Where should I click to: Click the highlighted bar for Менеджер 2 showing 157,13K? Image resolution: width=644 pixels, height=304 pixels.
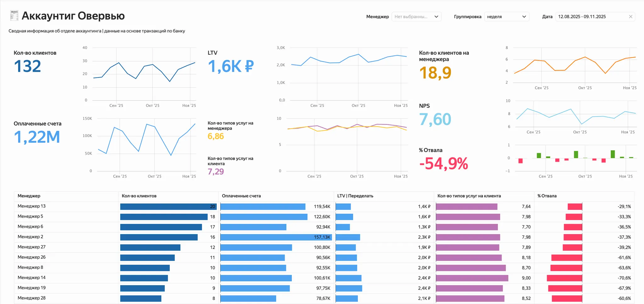[x=275, y=237]
